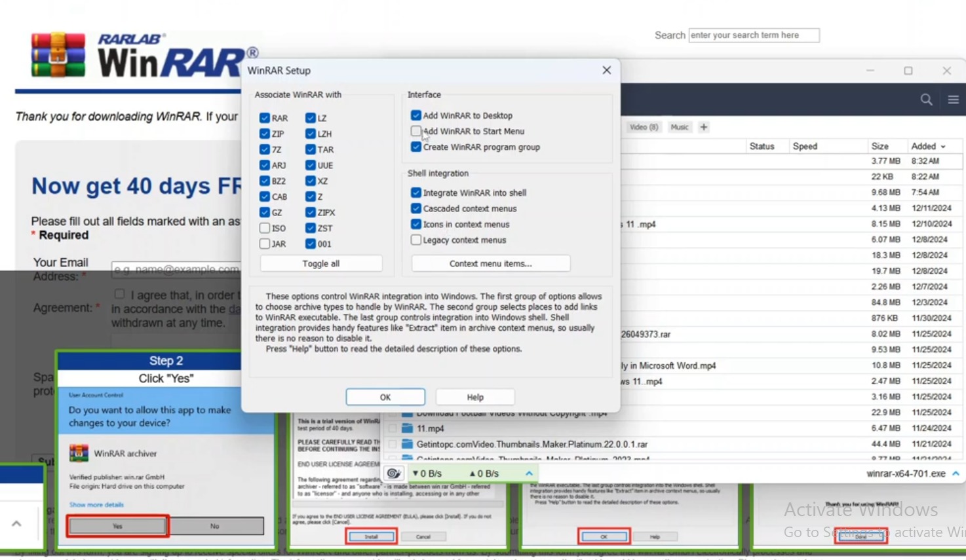
Task: Click the Status column header
Action: point(762,146)
